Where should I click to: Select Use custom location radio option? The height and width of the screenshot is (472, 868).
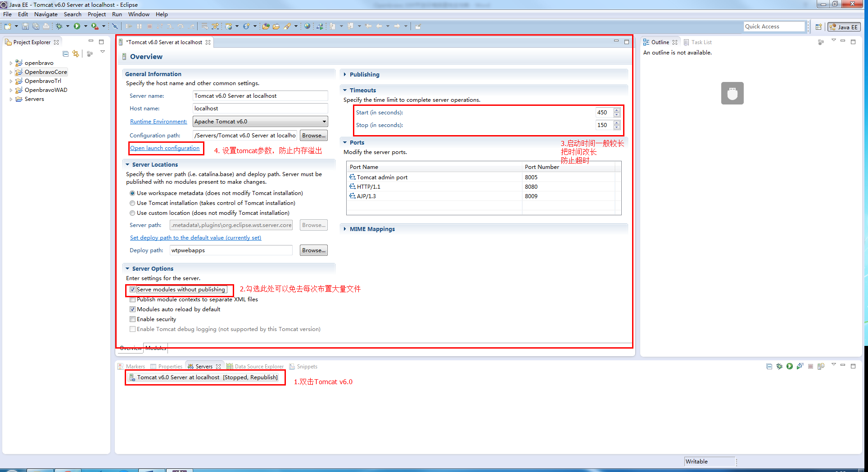pos(132,213)
